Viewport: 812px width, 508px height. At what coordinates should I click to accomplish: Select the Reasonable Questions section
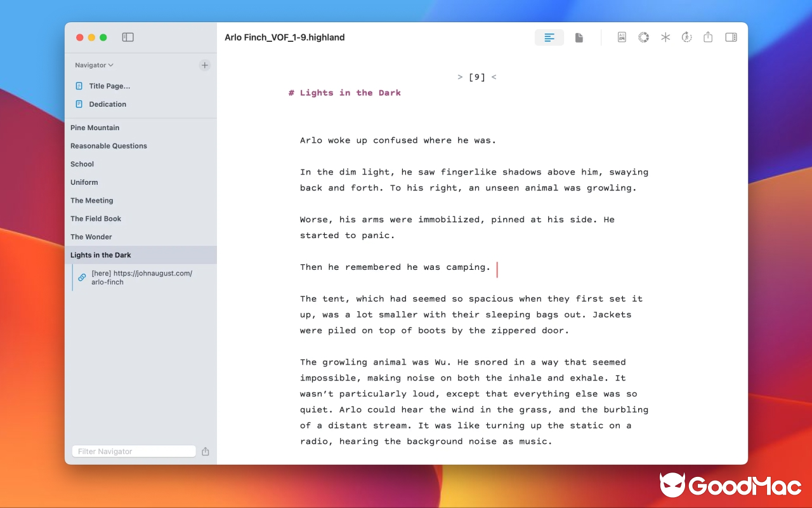click(108, 145)
